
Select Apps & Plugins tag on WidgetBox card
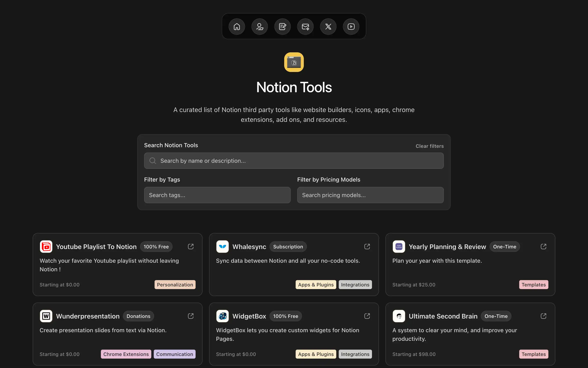[x=316, y=354]
